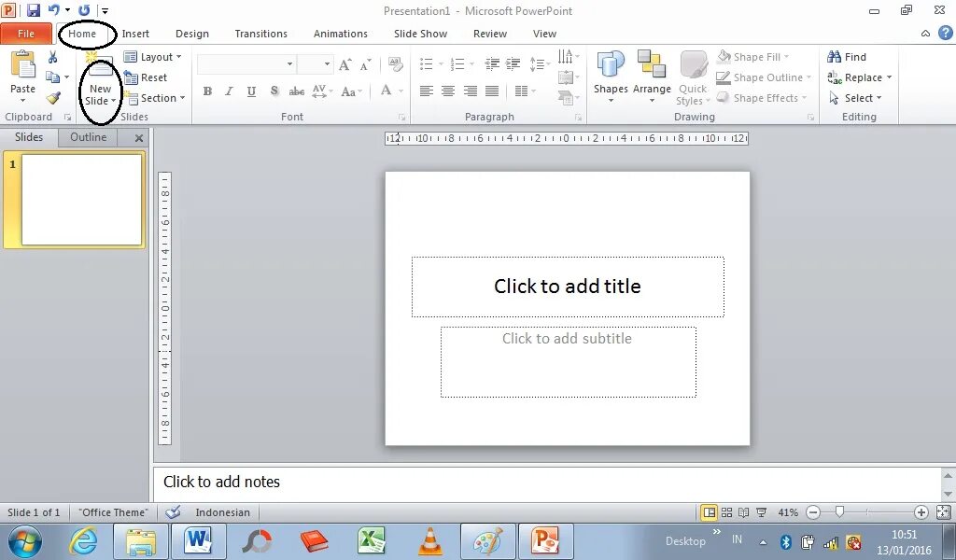The width and height of the screenshot is (956, 560).
Task: Click the Paste clipboard icon
Action: pos(23,66)
